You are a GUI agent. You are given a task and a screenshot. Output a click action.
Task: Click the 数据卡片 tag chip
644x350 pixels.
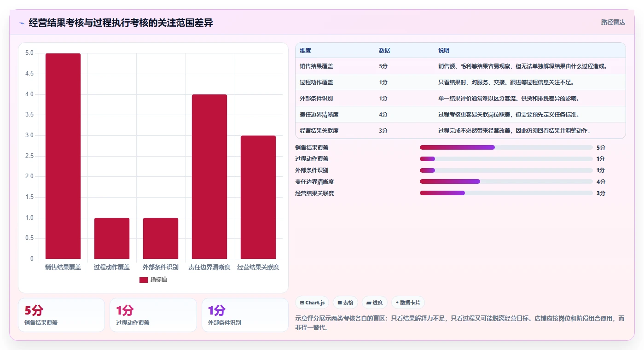tap(408, 303)
